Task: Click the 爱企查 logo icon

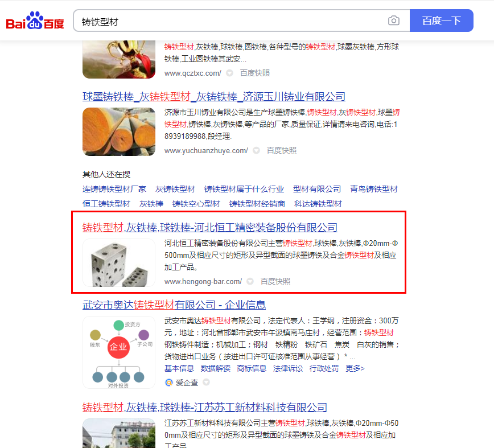Action: point(169,383)
